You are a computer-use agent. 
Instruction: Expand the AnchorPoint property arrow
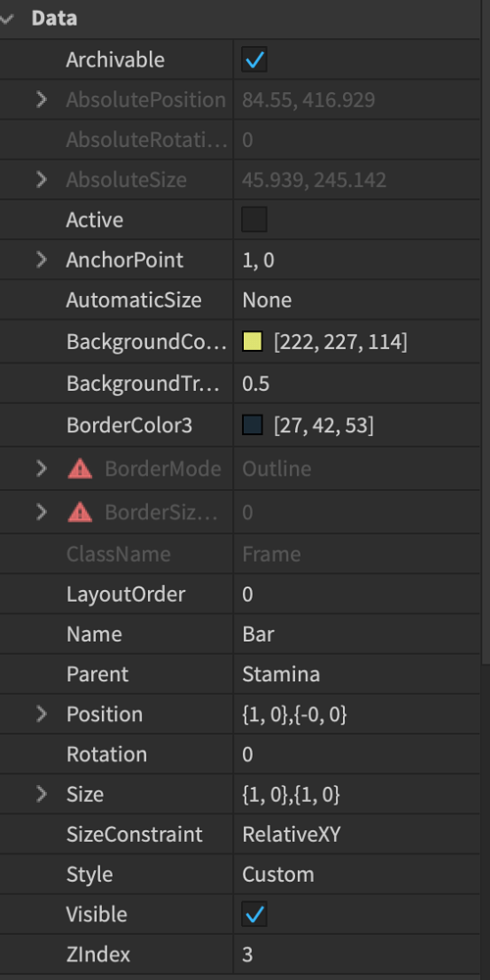41,260
